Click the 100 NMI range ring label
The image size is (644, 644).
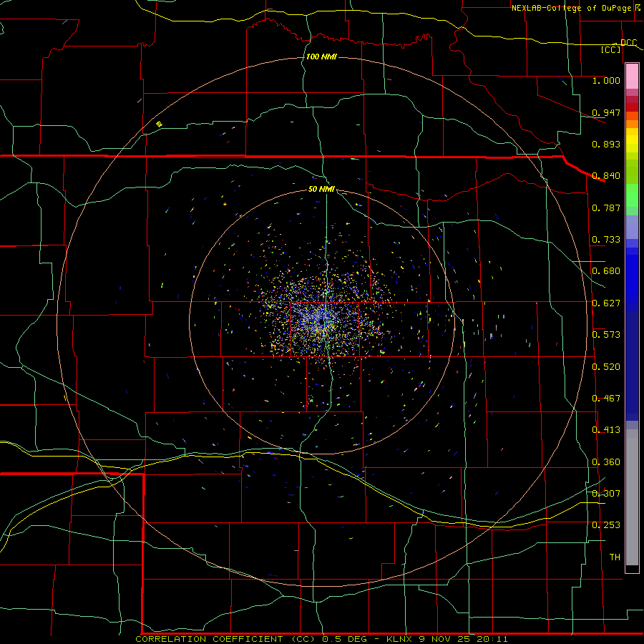[321, 57]
